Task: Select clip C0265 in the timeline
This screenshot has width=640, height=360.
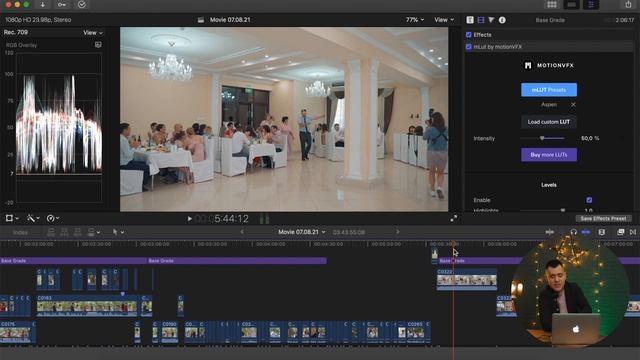Action: click(416, 332)
